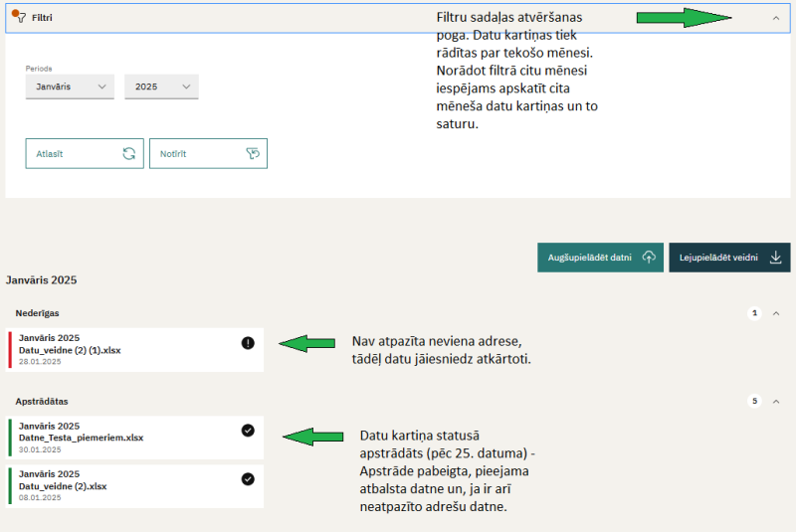Screen dimensions: 796x532
Task: Click the Augšupielādēt datni button
Action: point(601,258)
